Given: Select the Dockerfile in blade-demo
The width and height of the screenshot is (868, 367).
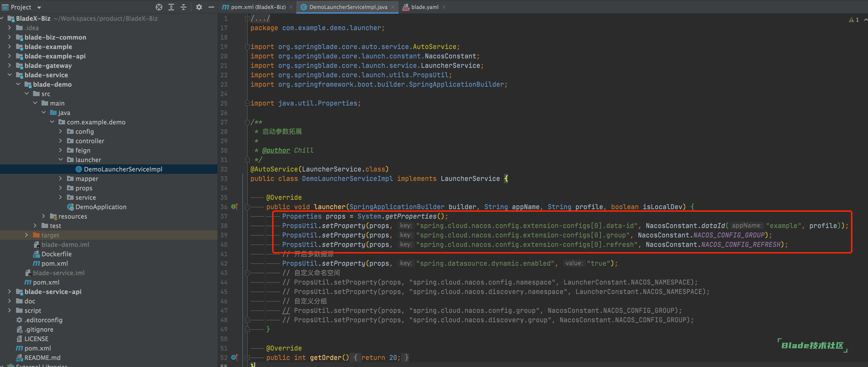Looking at the screenshot, I should click(x=56, y=254).
